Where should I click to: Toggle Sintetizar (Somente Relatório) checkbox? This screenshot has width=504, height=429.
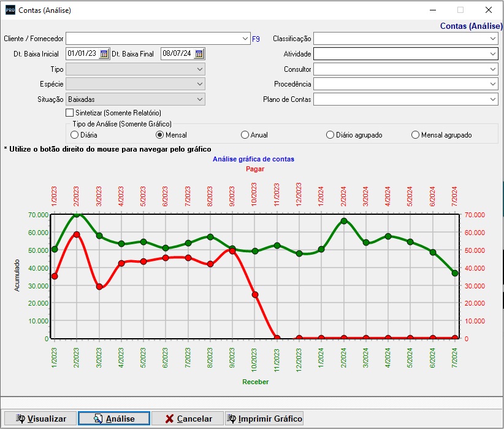pos(69,113)
